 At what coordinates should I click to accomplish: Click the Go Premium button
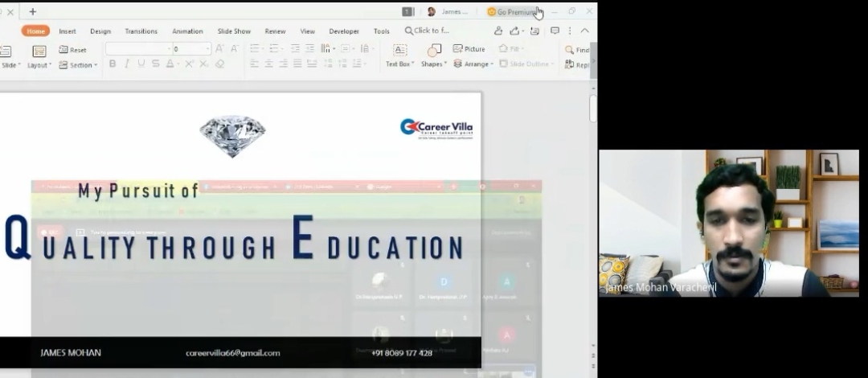pyautogui.click(x=511, y=12)
